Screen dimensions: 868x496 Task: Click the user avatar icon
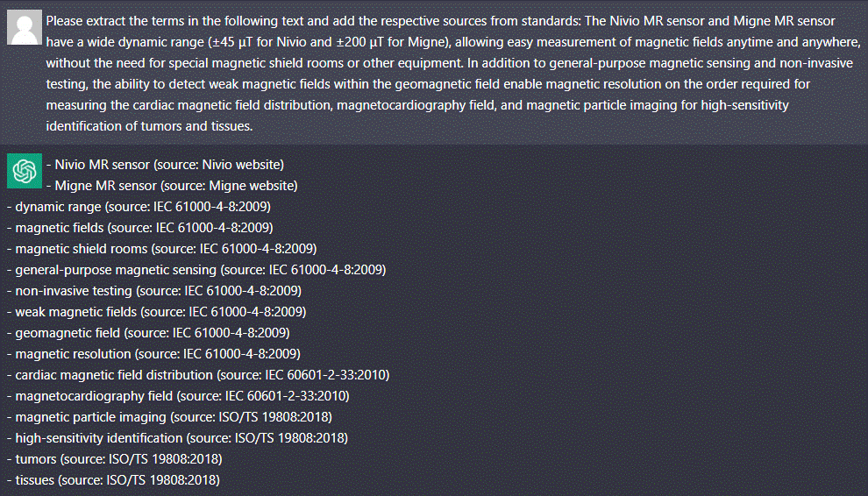click(x=24, y=27)
